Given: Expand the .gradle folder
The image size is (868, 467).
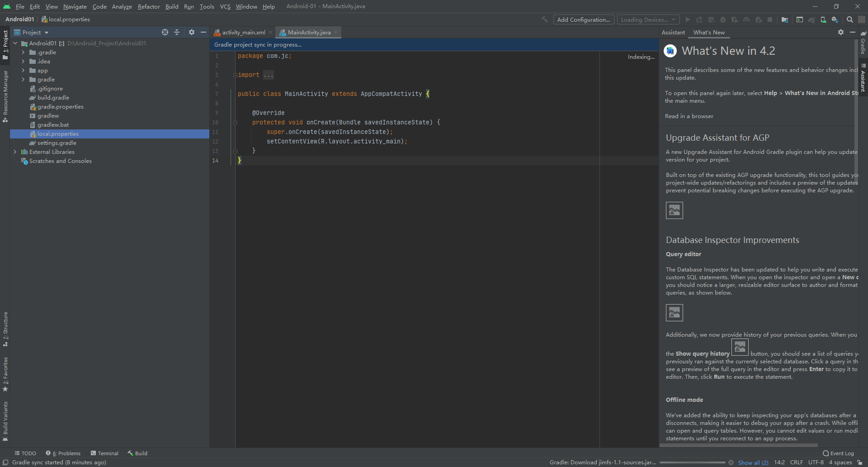Looking at the screenshot, I should [x=23, y=52].
